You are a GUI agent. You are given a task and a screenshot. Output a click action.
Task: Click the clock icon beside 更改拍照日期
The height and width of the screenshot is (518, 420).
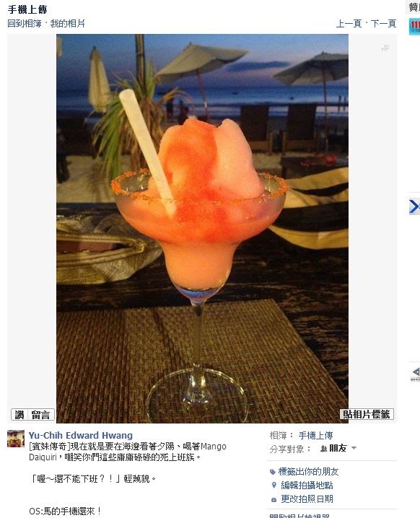tap(274, 500)
